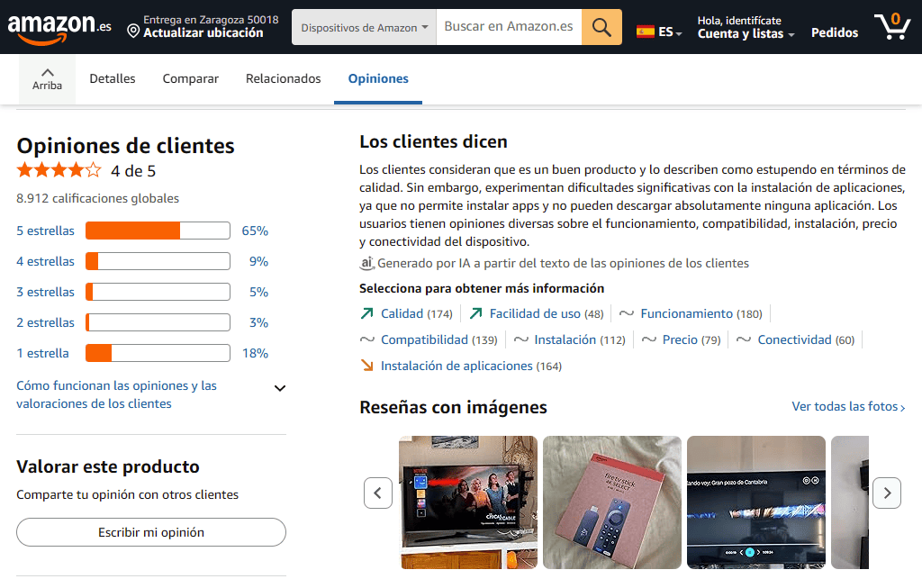Click the 9% percentage link
Screen dimensions: 922x588
(258, 261)
